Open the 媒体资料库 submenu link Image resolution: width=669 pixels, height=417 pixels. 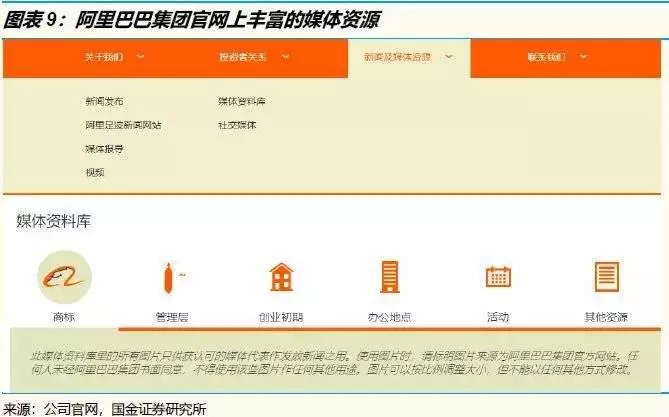(x=242, y=102)
